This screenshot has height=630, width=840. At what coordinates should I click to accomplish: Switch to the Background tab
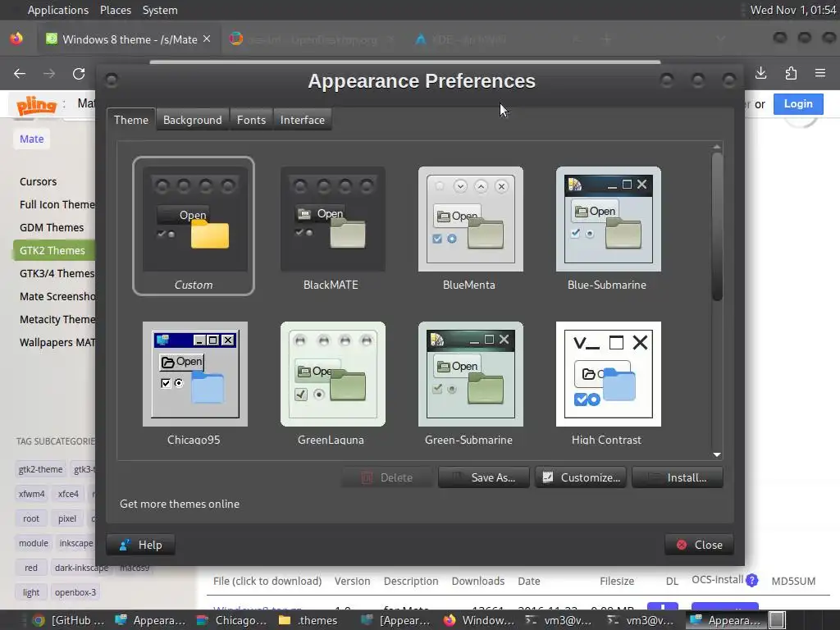click(x=192, y=120)
